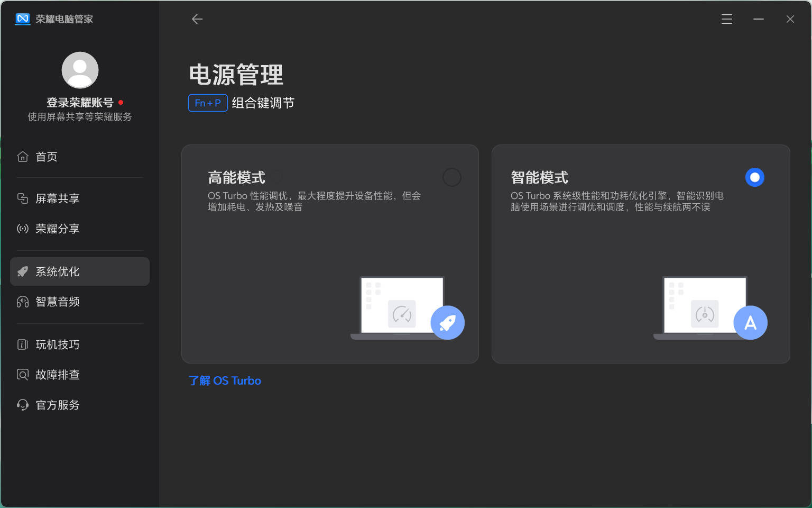Open 官方服务 in the sidebar

[80, 405]
